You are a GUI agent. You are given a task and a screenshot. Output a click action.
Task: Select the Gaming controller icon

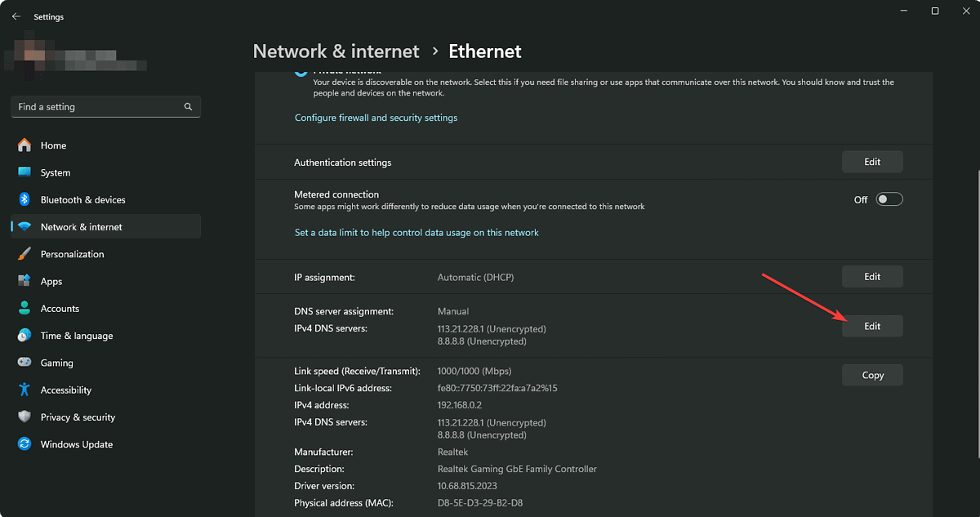[x=24, y=363]
